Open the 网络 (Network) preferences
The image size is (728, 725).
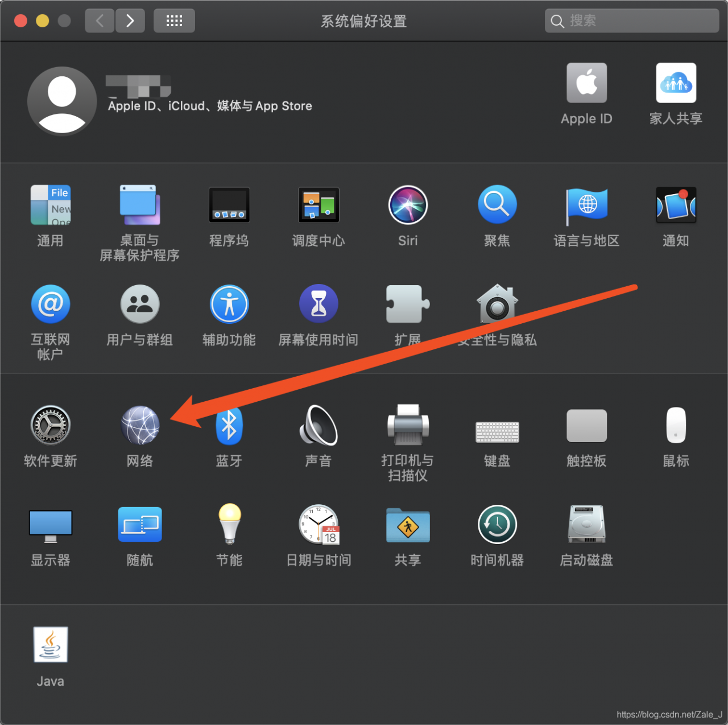(x=140, y=425)
